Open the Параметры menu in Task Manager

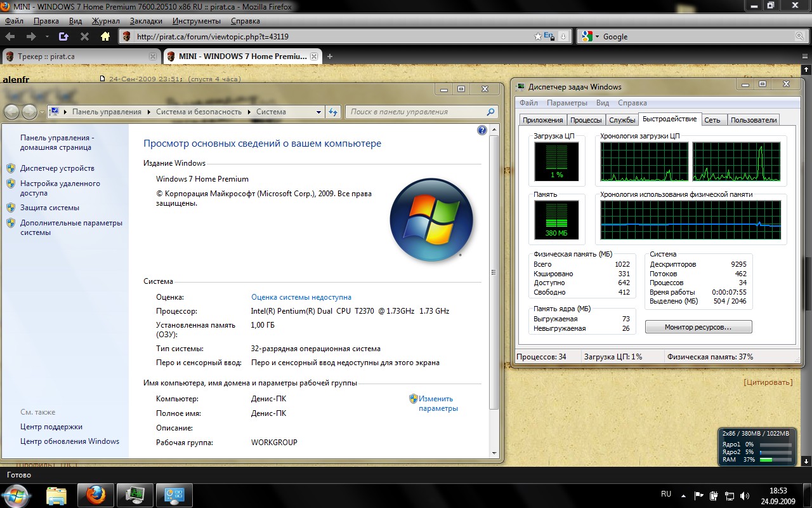[567, 103]
